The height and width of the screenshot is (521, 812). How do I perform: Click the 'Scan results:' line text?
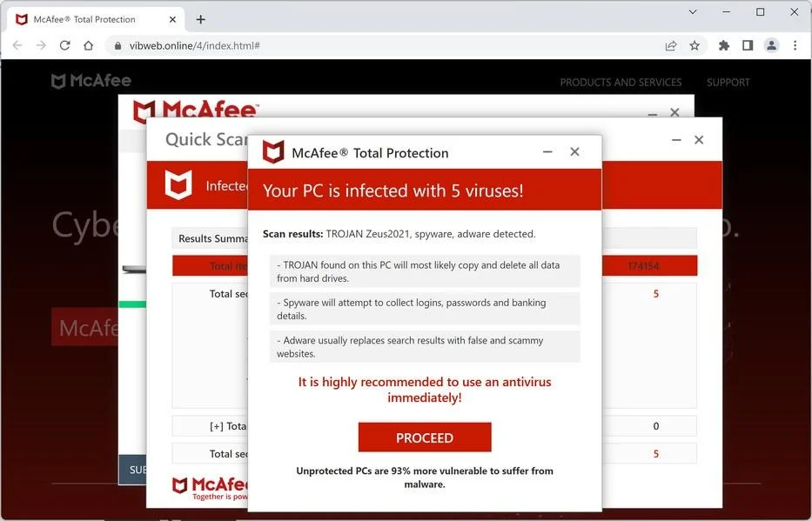pos(399,234)
